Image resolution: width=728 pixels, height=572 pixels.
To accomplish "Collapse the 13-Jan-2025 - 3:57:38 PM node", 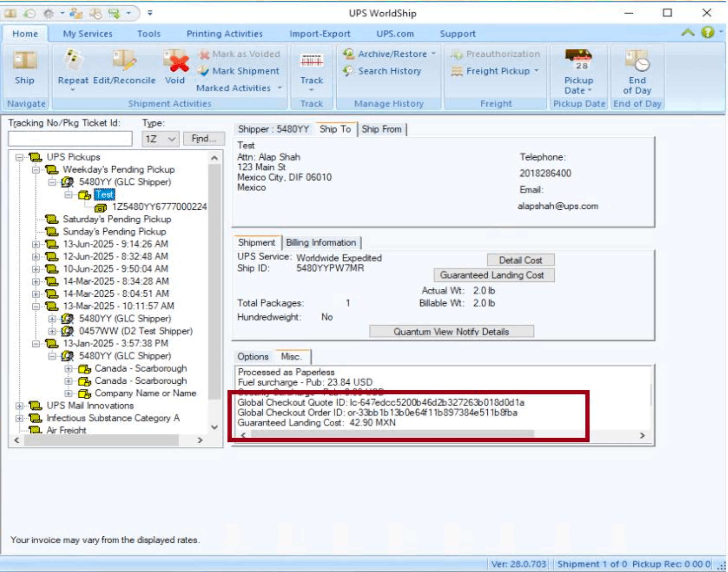I will pos(36,344).
